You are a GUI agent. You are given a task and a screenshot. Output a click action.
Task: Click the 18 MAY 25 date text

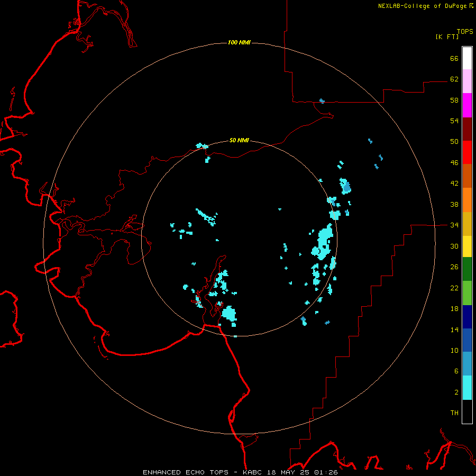[x=288, y=472]
